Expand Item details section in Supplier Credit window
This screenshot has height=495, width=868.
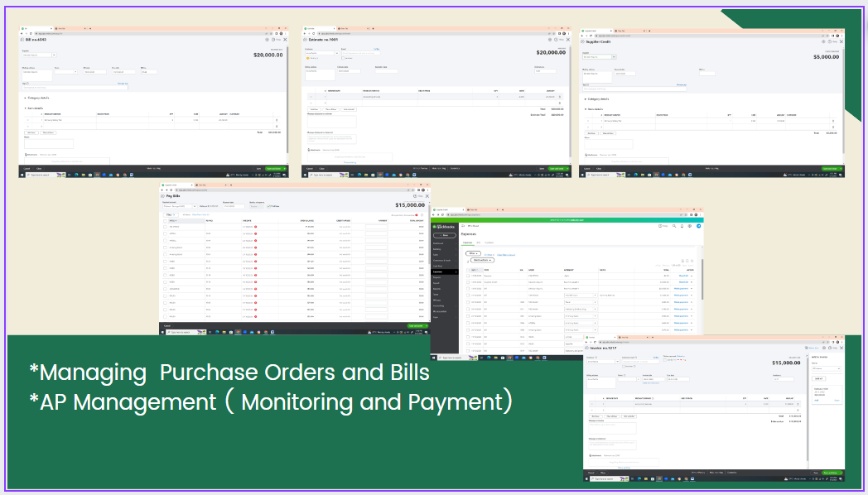tap(596, 109)
